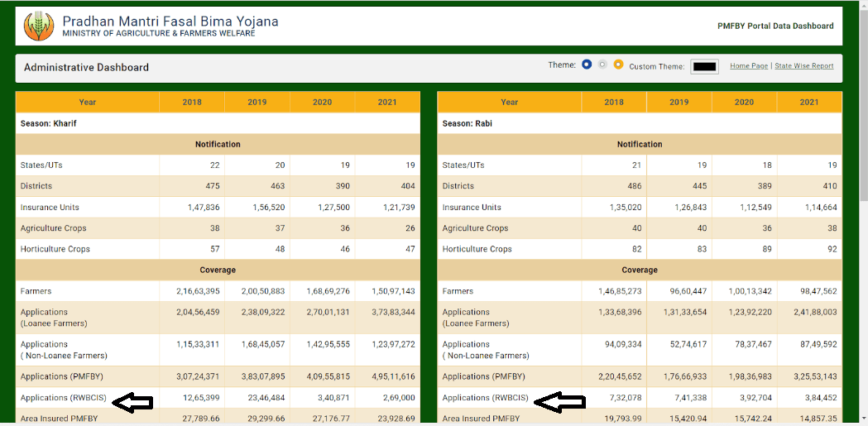Click Rabi Horticulture Crops value 92
868x426 pixels.
pos(832,249)
